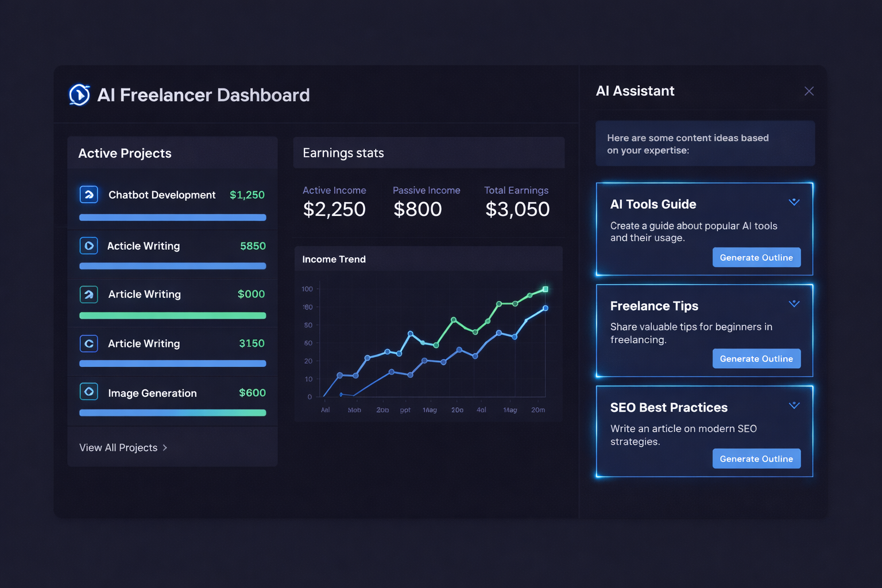Generate Outline for Freelance Tips
Viewport: 882px width, 588px height.
(x=756, y=358)
